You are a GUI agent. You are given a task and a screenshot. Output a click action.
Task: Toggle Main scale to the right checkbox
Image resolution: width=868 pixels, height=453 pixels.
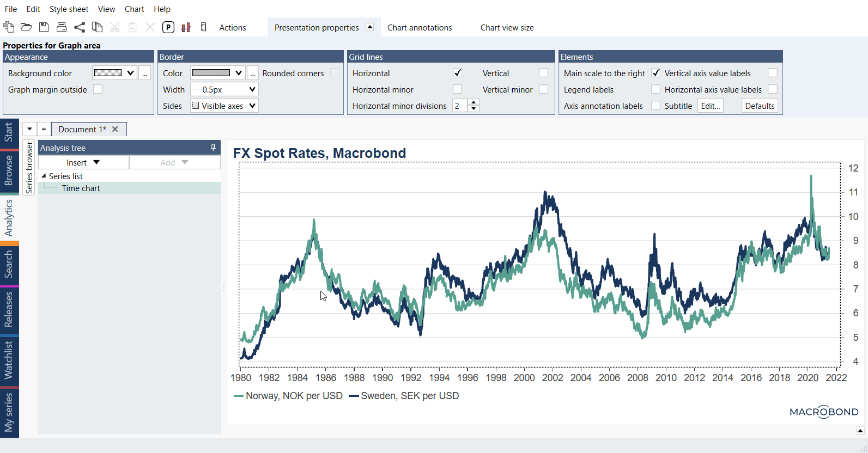point(656,73)
